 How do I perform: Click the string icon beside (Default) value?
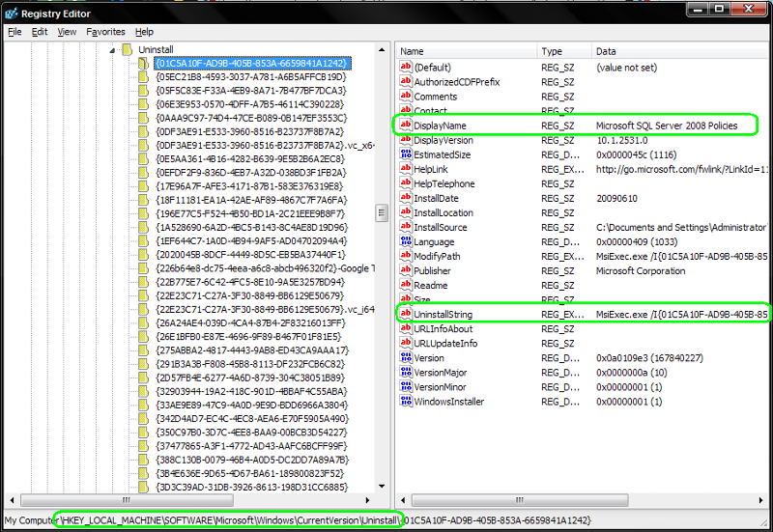pos(406,67)
